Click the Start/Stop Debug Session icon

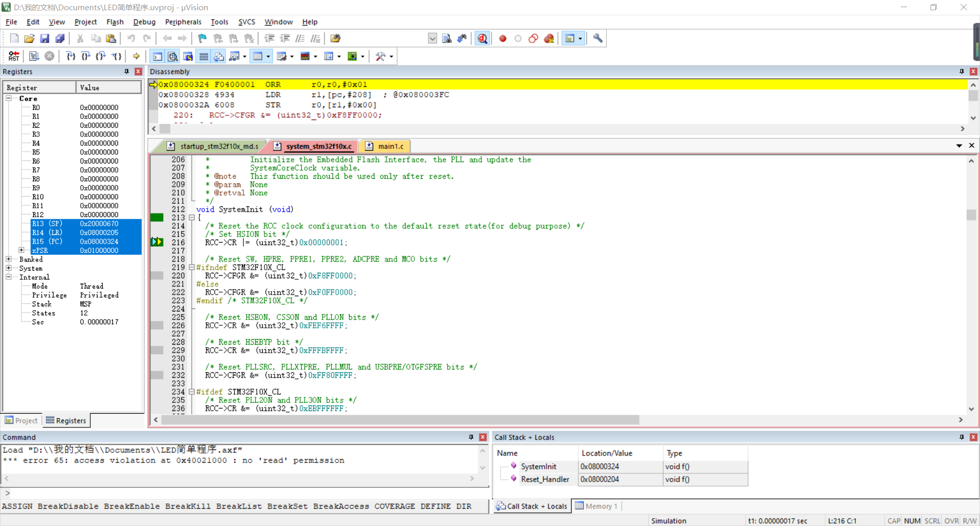click(482, 38)
